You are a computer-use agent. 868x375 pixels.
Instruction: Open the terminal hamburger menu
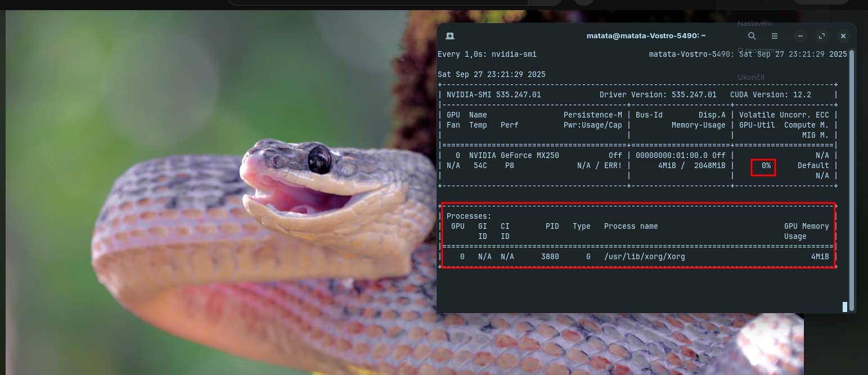(775, 36)
